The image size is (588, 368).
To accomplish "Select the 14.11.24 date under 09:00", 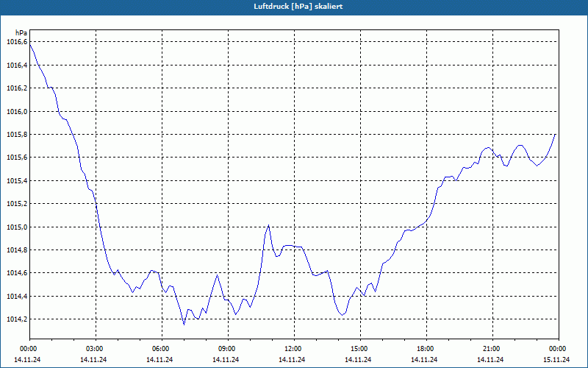I will [x=226, y=359].
